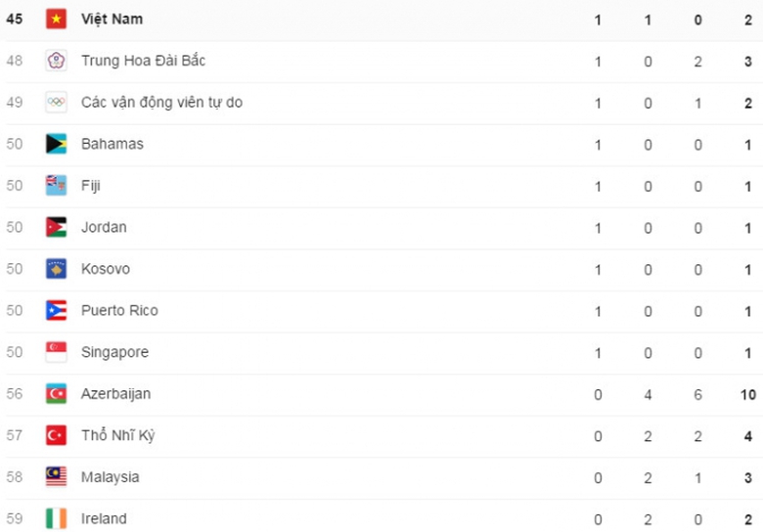Viewport: 763px width, 532px height.
Task: Click the rank number 59 for Ireland
Action: (15, 518)
